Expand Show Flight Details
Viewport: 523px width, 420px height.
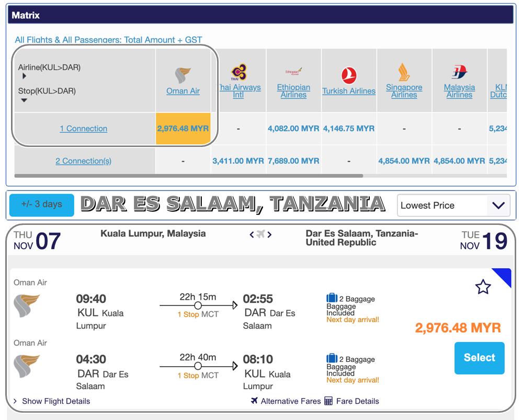[52, 401]
